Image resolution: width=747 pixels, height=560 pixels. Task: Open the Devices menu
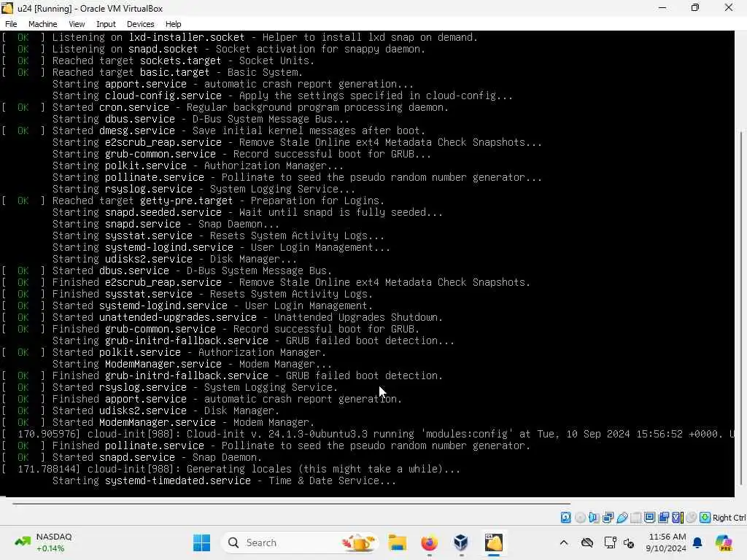pos(141,24)
